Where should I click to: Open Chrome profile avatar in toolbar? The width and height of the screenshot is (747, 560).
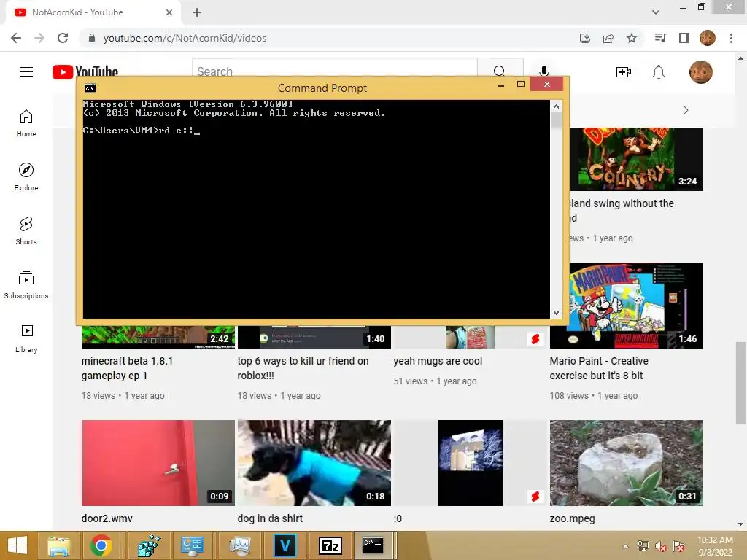pyautogui.click(x=708, y=38)
